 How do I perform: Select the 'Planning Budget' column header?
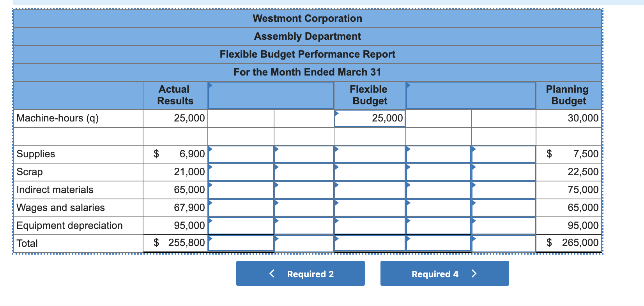(568, 95)
